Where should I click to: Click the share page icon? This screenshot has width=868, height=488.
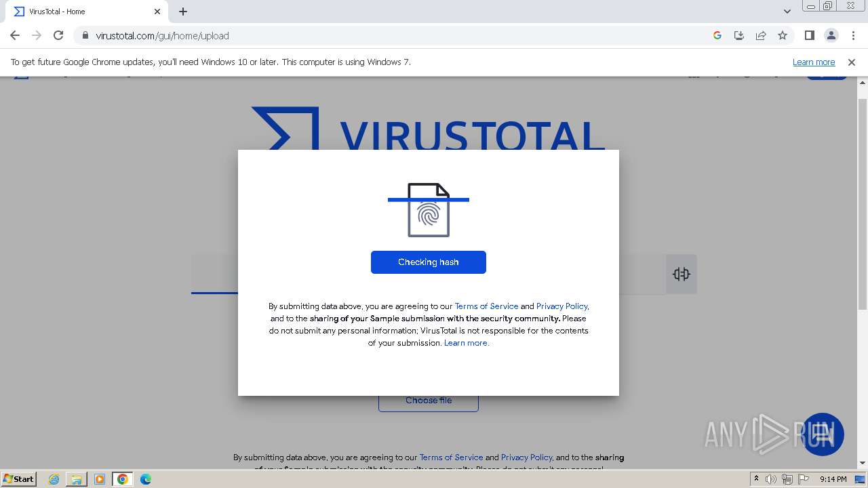point(761,36)
